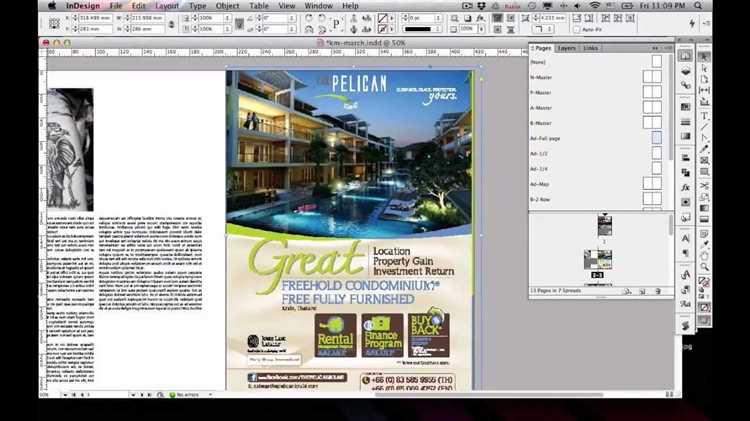The image size is (750, 421).
Task: Open stroke weight dropdown
Action: point(438,18)
